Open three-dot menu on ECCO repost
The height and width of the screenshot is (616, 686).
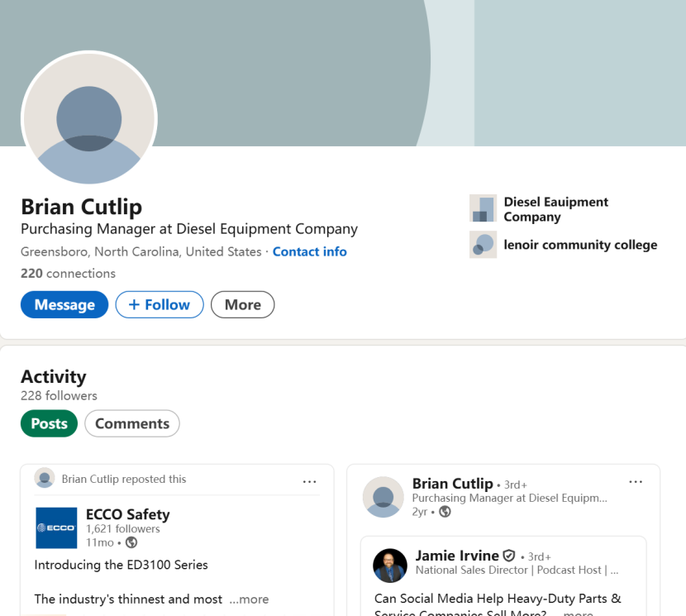[x=309, y=481]
